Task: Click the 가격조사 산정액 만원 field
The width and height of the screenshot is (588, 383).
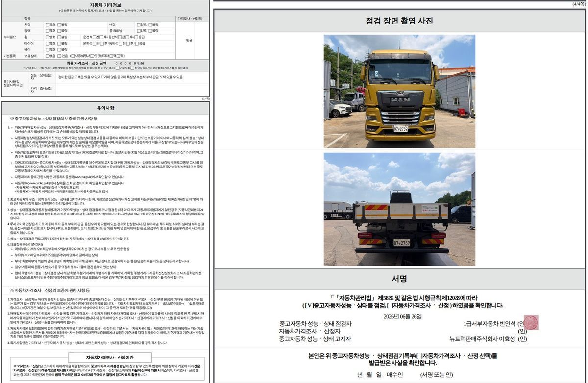Action: tap(185, 40)
